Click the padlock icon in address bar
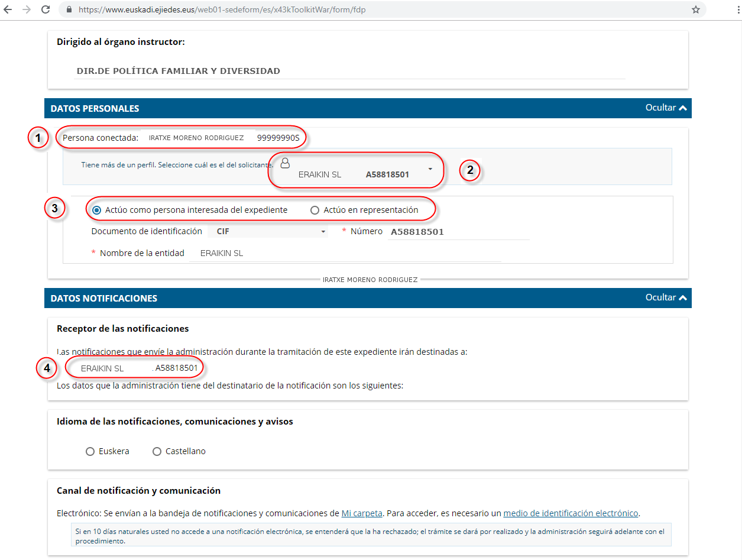Viewport: 742px width, 560px height. pos(70,10)
